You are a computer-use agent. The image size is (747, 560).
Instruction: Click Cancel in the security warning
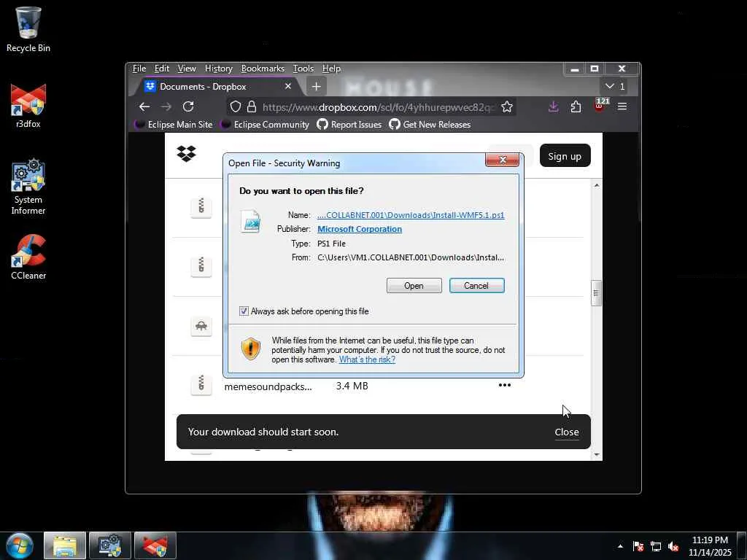pos(477,286)
